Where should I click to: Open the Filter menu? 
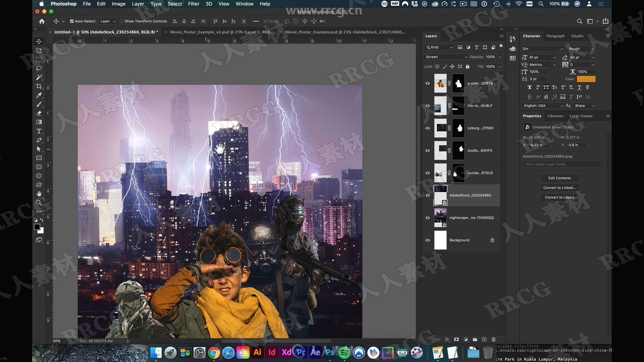pyautogui.click(x=193, y=4)
